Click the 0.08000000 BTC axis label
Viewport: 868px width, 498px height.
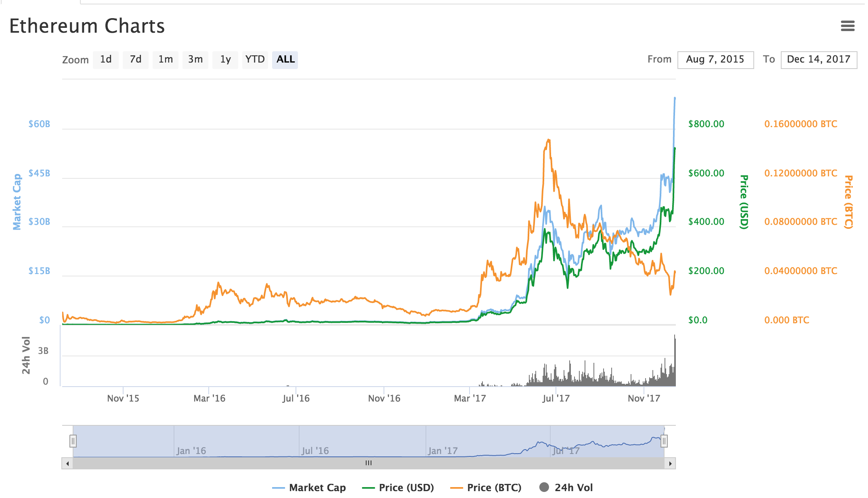pyautogui.click(x=801, y=222)
